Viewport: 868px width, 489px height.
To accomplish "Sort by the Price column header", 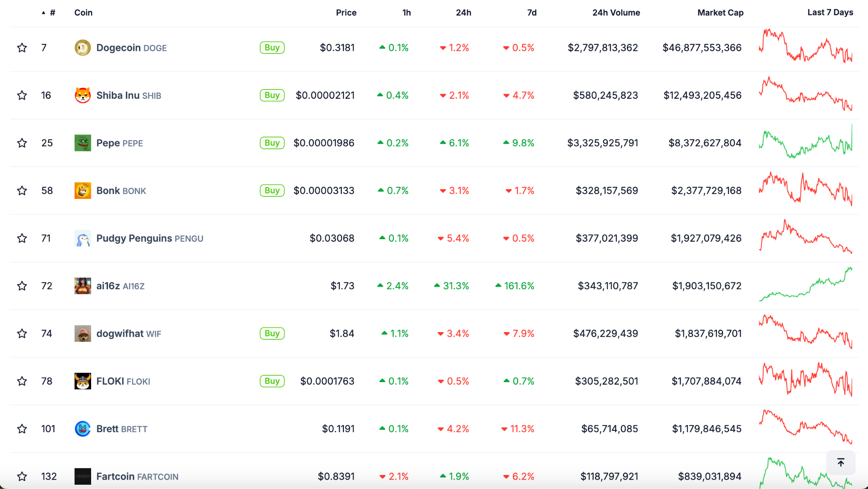I will pos(346,13).
